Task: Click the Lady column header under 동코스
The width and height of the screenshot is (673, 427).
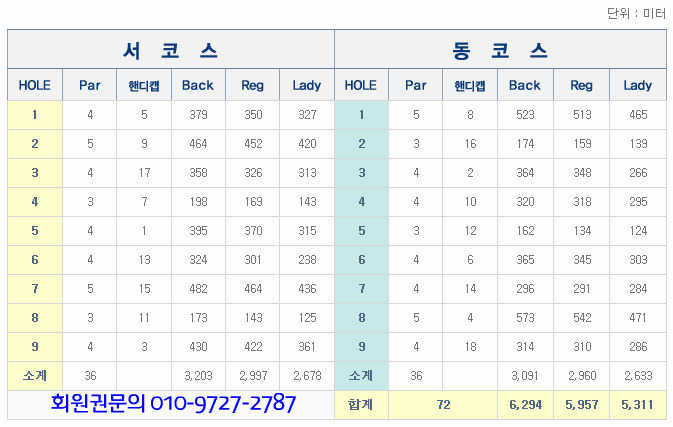Action: [638, 85]
